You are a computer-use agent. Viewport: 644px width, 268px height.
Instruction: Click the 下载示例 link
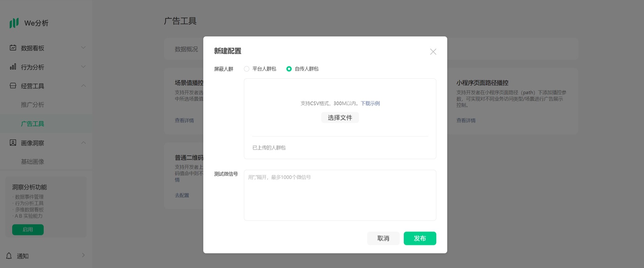click(370, 103)
